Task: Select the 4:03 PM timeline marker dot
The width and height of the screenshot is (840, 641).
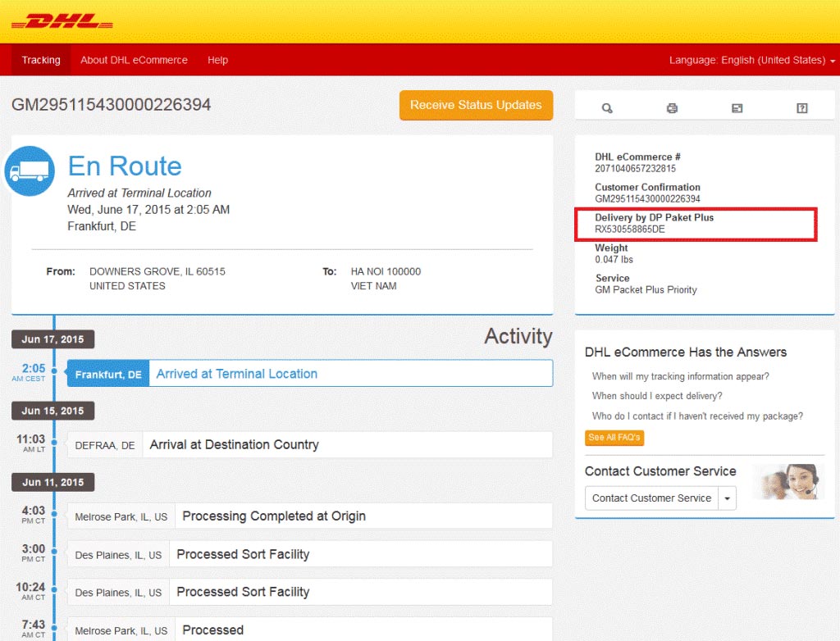Action: 54,514
